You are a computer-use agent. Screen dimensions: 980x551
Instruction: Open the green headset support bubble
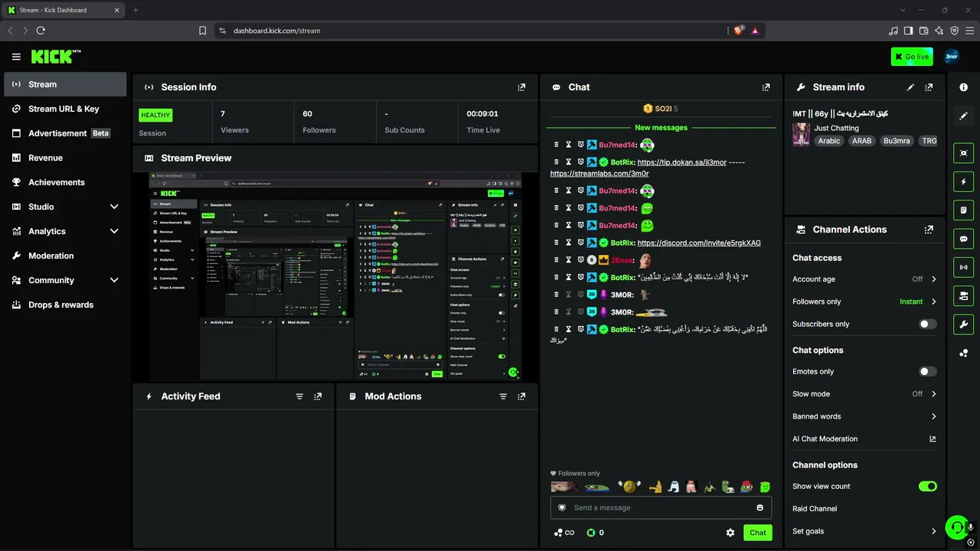(x=955, y=527)
